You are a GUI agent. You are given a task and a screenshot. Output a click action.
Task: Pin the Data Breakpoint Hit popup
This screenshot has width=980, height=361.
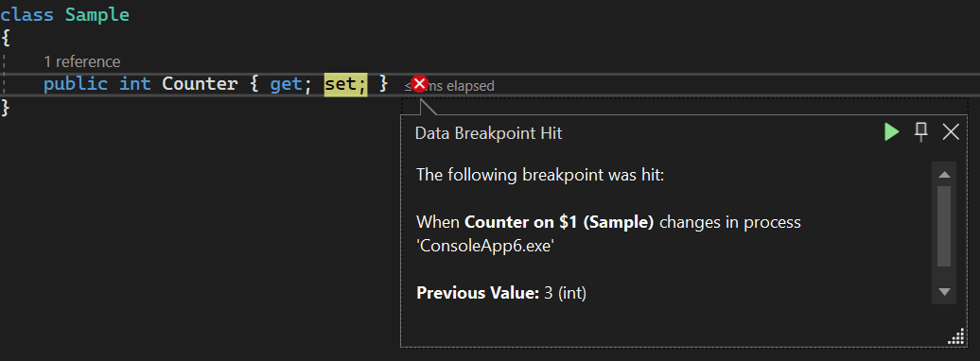point(920,131)
